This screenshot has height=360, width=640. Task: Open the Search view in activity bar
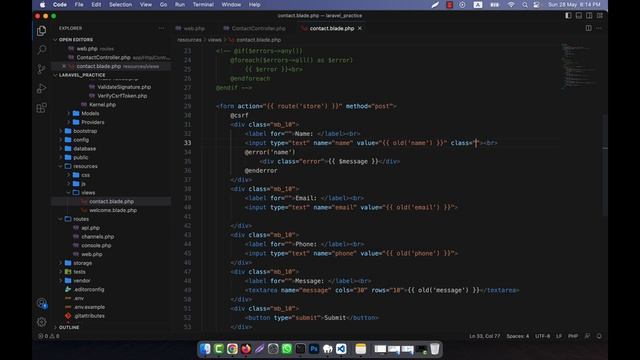[41, 50]
